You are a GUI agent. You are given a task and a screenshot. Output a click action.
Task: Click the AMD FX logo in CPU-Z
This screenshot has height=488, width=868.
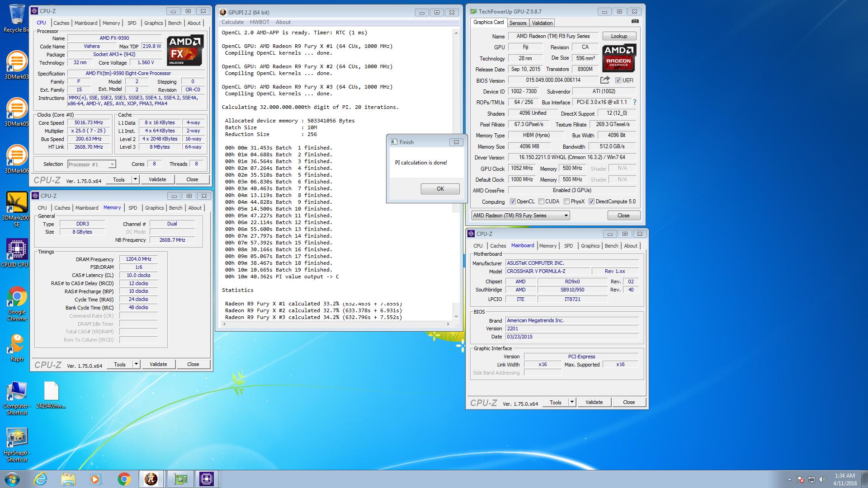[185, 51]
